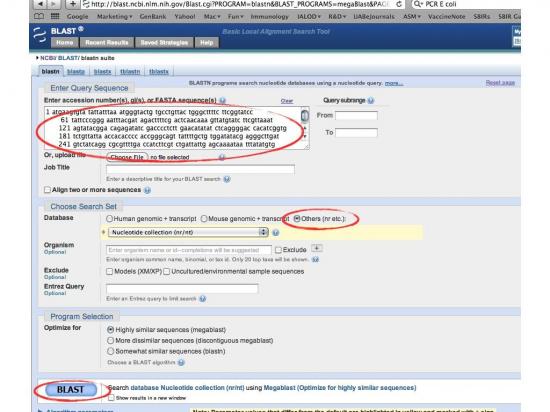Click the search magnifier icon in browser
Image resolution: width=550 pixels, height=412 pixels.
coord(417,4)
